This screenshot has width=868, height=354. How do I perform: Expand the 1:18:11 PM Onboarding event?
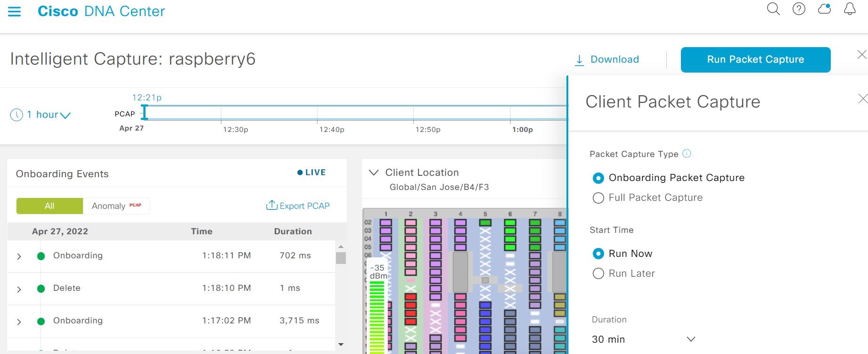click(x=19, y=256)
